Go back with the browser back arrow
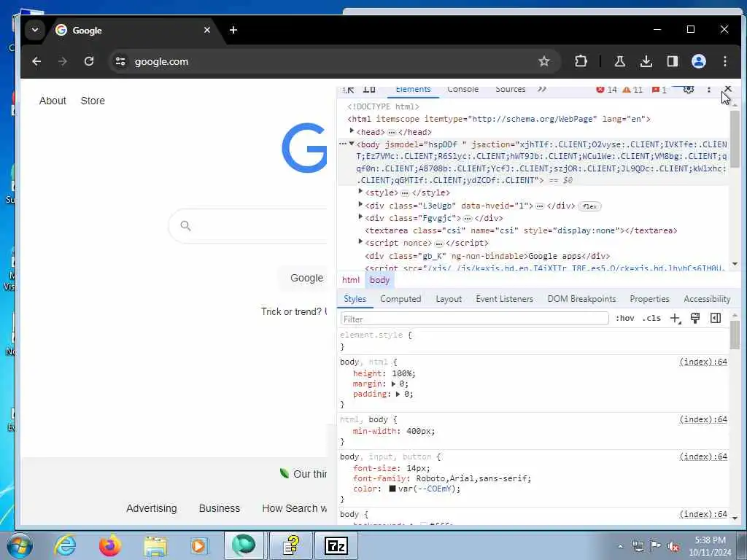This screenshot has height=560, width=747. 36,61
